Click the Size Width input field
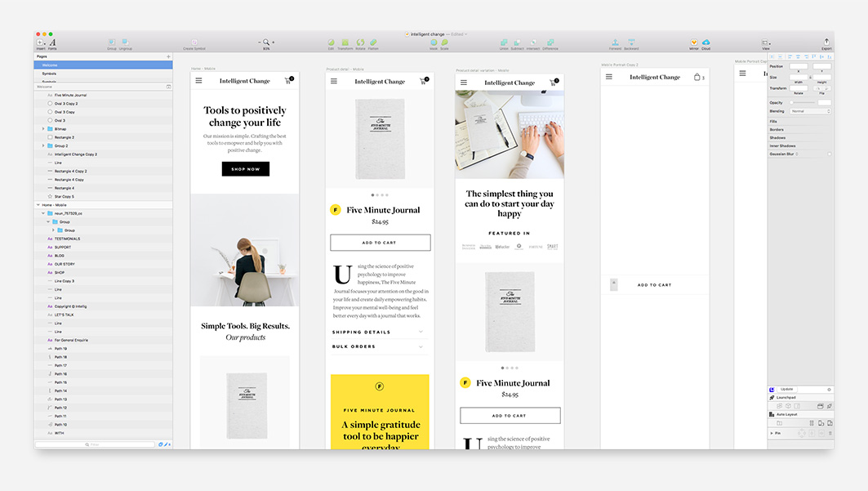The height and width of the screenshot is (491, 868). pos(799,78)
